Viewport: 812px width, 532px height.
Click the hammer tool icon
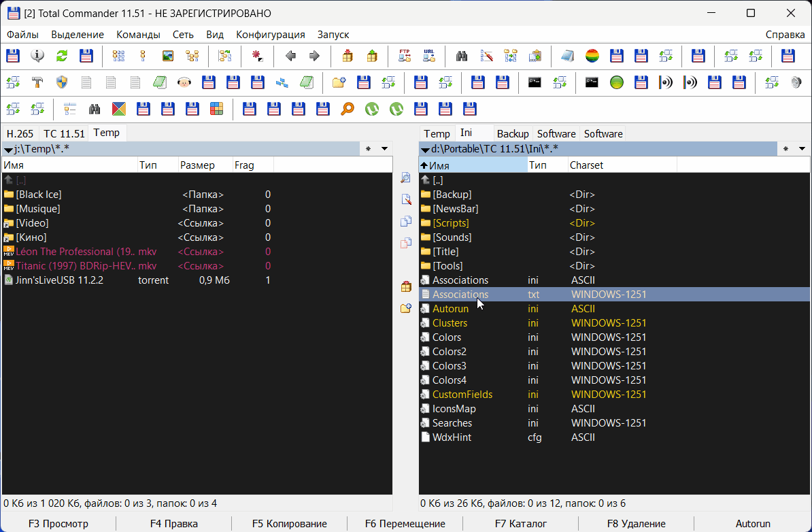point(37,82)
